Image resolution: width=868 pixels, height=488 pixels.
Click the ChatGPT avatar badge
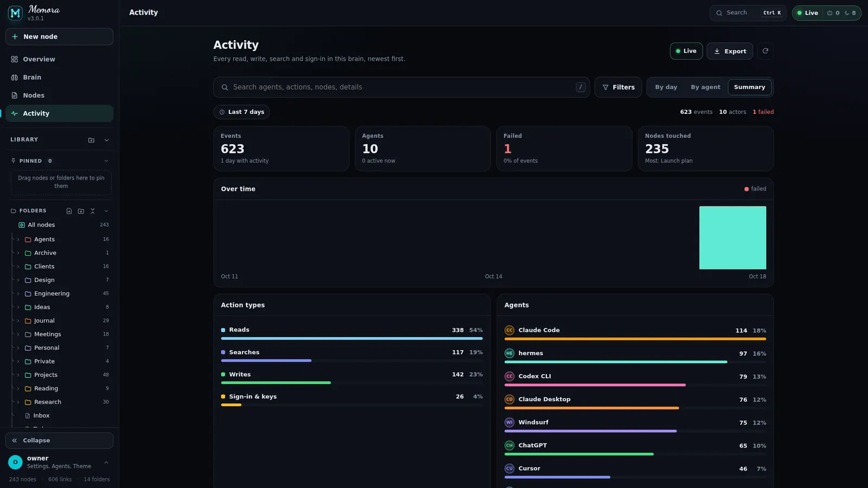tap(509, 446)
